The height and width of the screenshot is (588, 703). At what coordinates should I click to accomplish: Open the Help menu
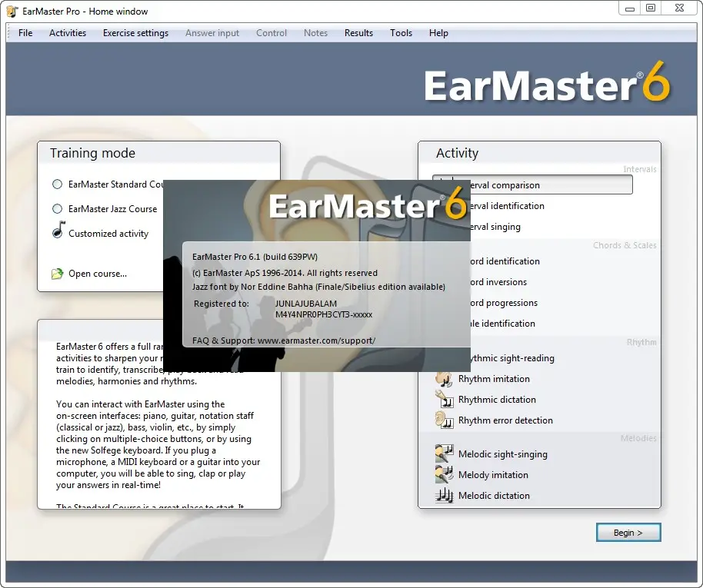(x=438, y=33)
